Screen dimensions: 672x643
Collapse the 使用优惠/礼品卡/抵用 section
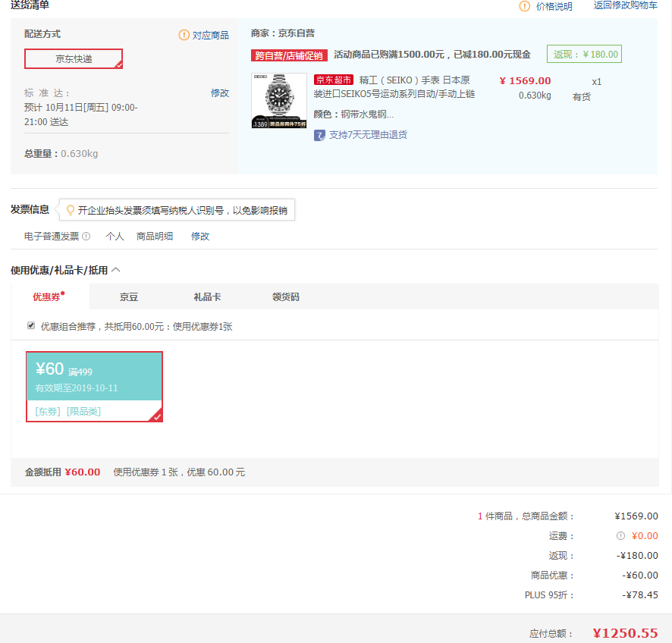116,270
